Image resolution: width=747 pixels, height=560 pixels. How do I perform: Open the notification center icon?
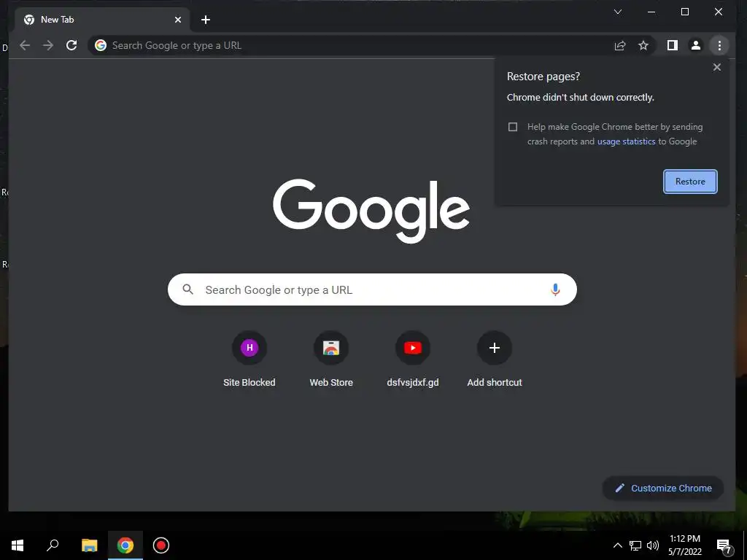[x=724, y=546]
